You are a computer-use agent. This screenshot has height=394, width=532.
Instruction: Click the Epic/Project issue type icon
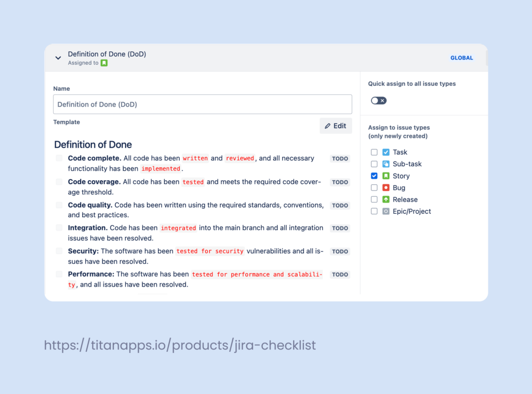(x=386, y=211)
